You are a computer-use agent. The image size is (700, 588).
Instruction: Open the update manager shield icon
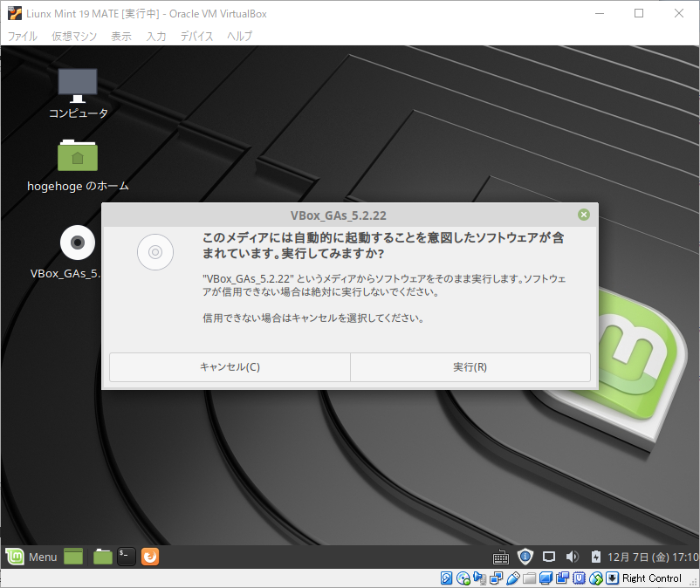525,557
